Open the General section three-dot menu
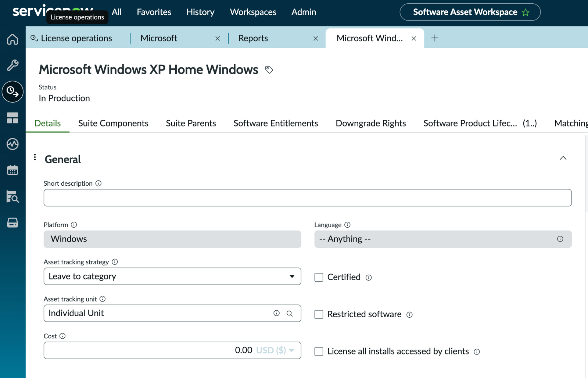This screenshot has width=588, height=378. [35, 157]
